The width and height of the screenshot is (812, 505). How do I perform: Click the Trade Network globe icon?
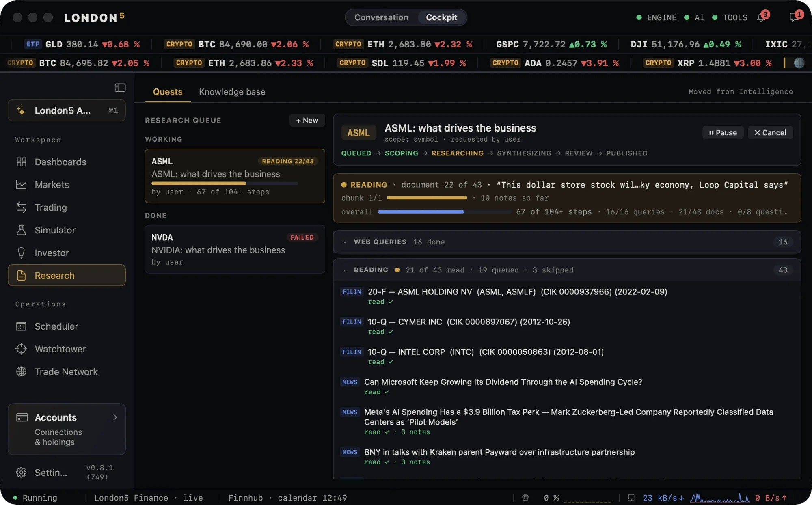pyautogui.click(x=21, y=372)
